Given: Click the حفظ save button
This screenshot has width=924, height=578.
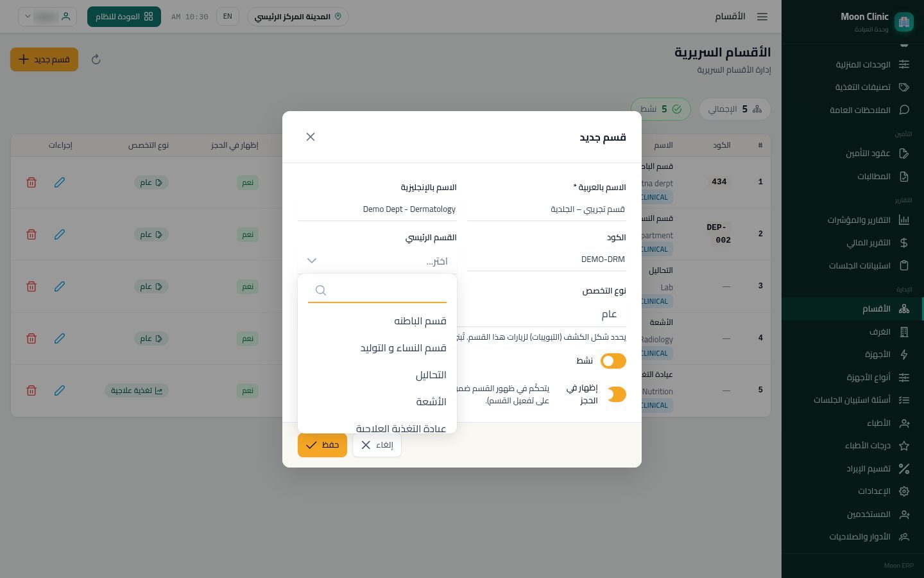Looking at the screenshot, I should [x=322, y=445].
